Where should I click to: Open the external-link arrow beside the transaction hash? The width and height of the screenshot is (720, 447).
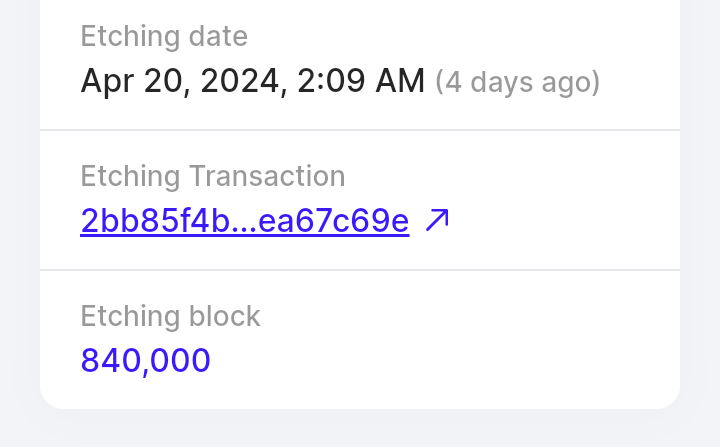click(x=437, y=220)
